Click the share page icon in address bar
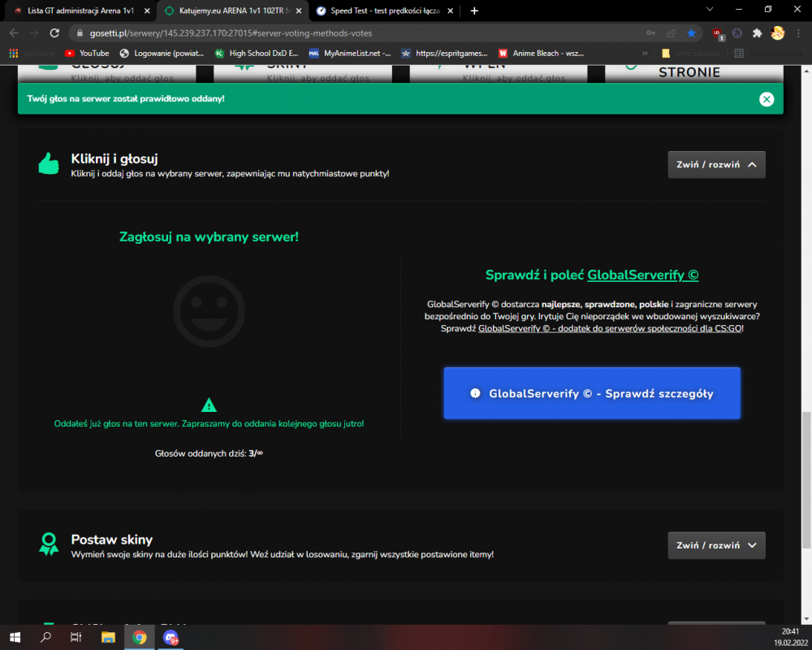 click(672, 33)
